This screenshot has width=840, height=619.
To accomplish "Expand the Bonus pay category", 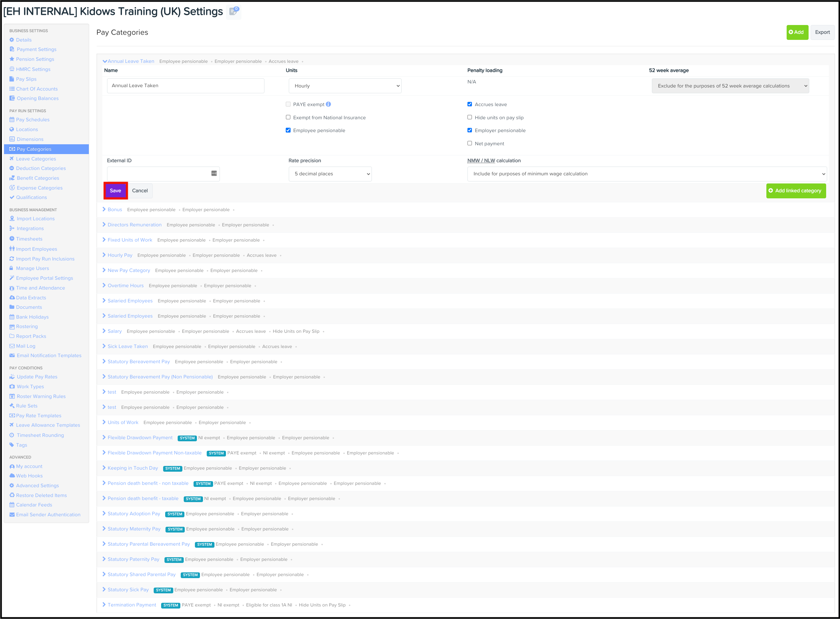I will tap(104, 209).
